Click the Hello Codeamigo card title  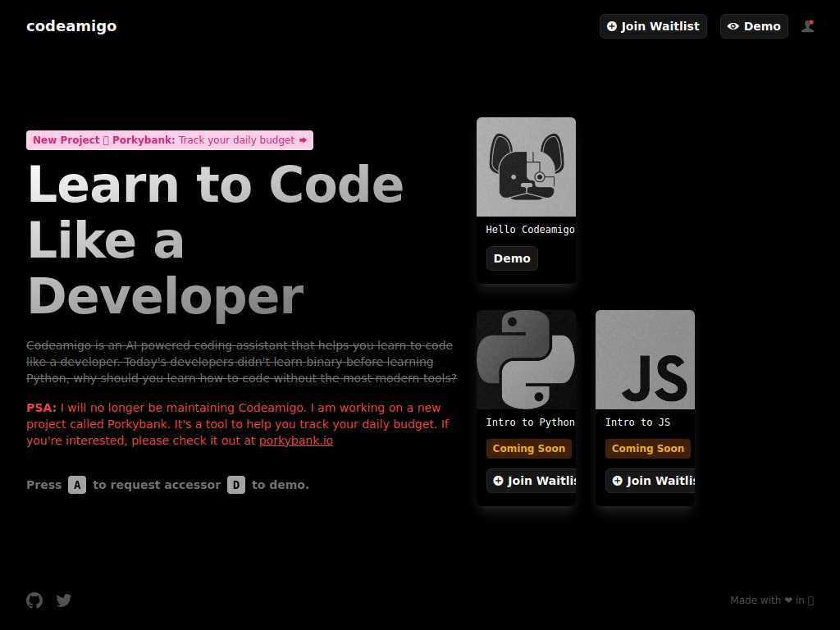[531, 230]
